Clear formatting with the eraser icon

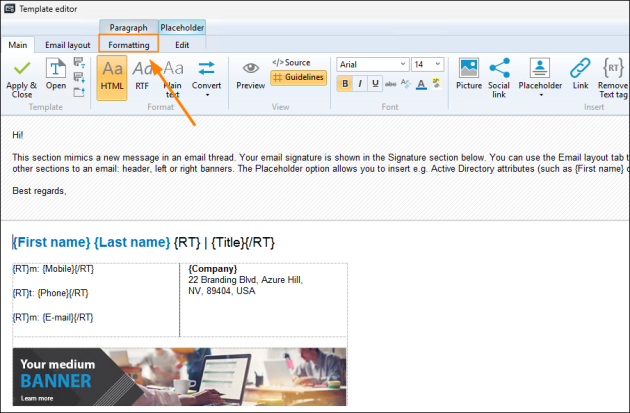(x=406, y=84)
